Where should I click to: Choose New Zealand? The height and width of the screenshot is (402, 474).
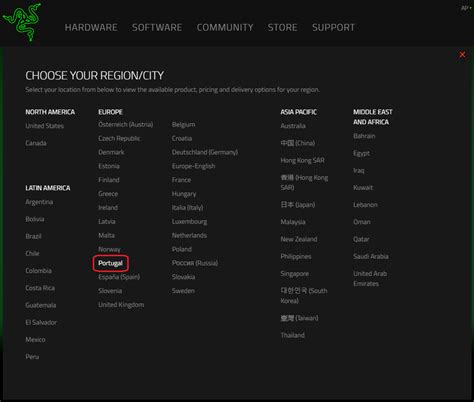[x=299, y=239]
